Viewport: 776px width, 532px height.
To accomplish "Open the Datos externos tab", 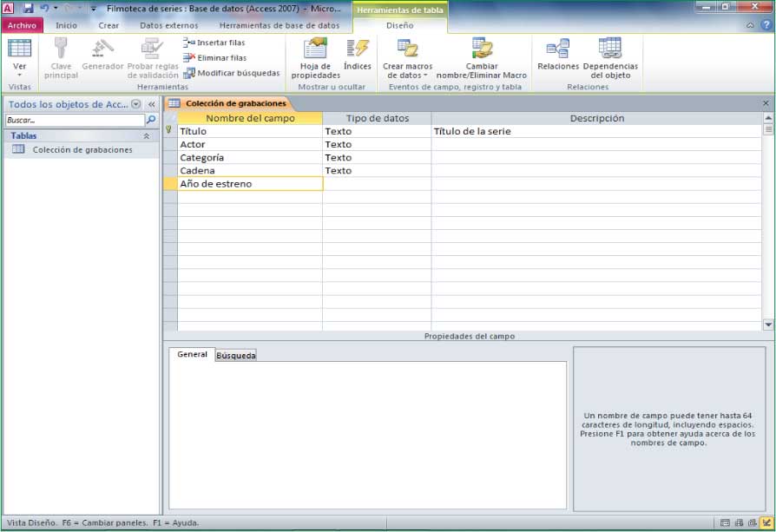I will [168, 25].
